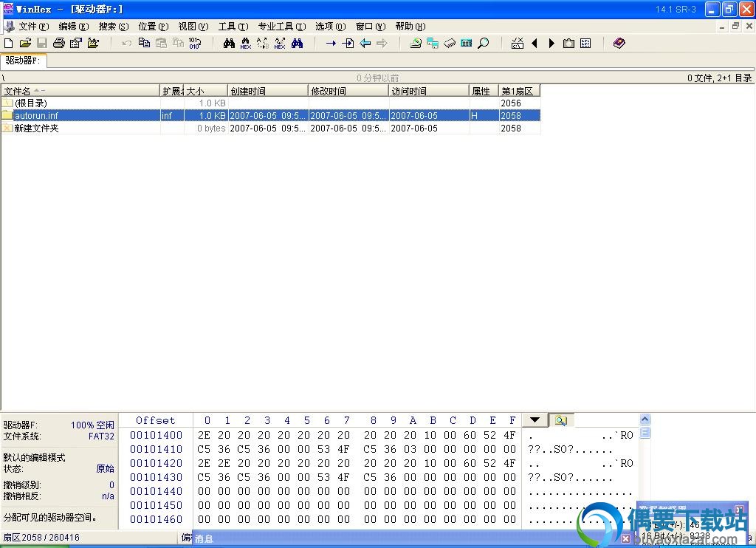Copy the block with the Copy icon
The image size is (756, 548).
pos(144,44)
